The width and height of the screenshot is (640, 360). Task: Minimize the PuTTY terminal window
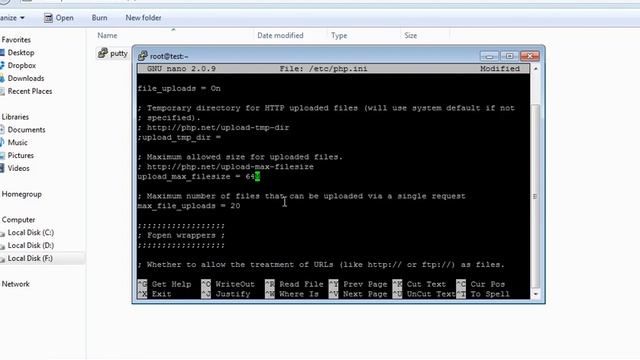click(x=489, y=56)
